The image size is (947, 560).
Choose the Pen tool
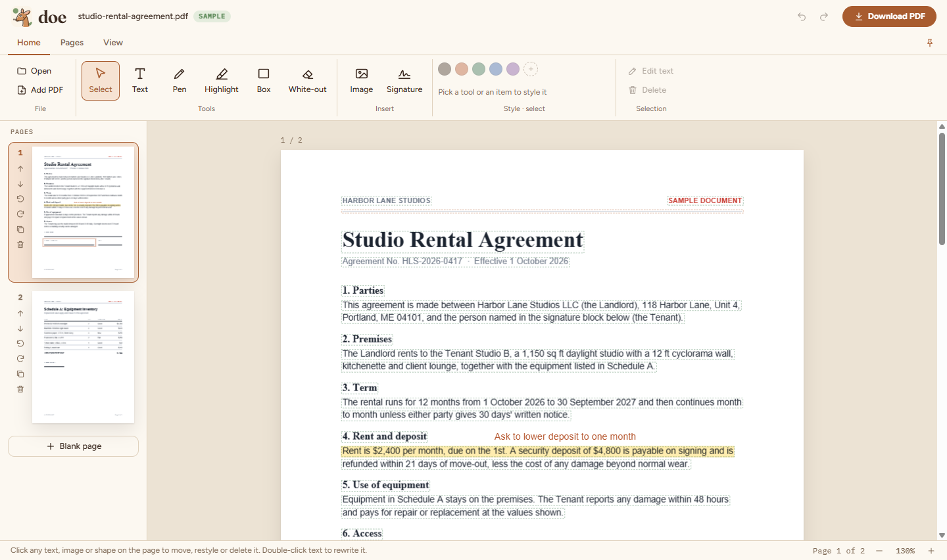(x=180, y=81)
